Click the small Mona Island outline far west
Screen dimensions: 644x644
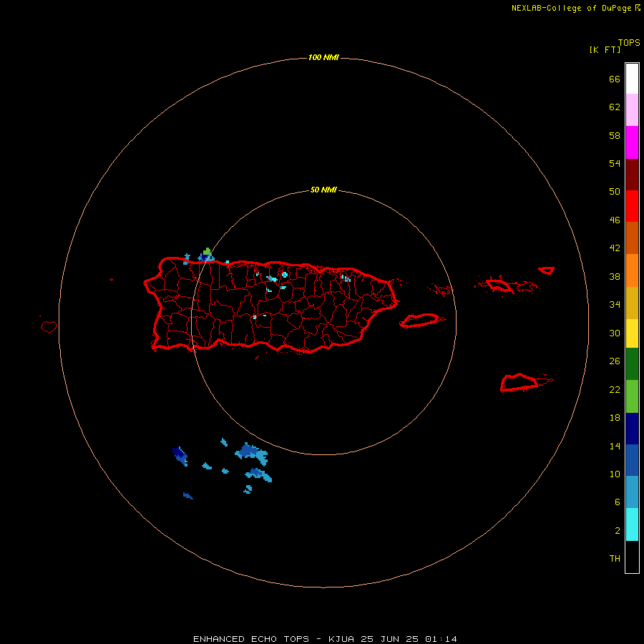tap(49, 326)
